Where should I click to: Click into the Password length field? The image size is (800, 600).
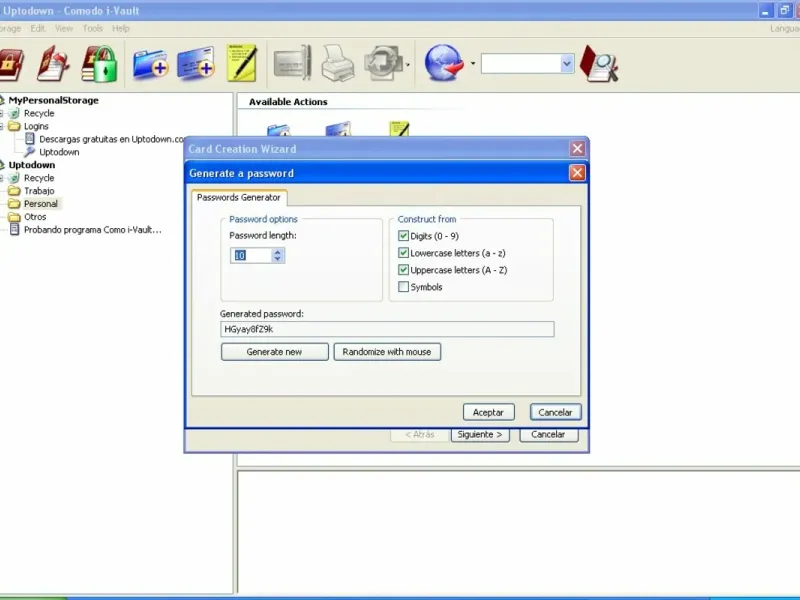click(x=251, y=255)
